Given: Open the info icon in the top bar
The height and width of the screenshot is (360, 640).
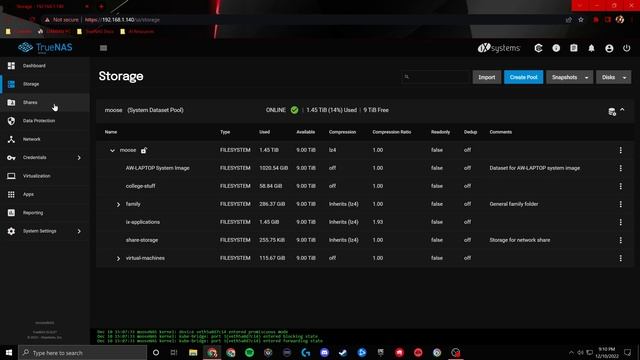Looking at the screenshot, I should 556,48.
